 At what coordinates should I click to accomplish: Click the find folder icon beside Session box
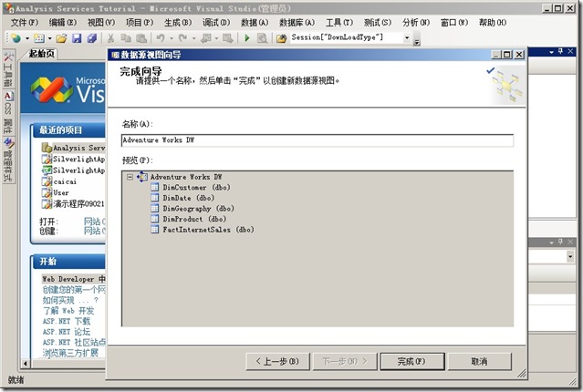click(x=281, y=38)
